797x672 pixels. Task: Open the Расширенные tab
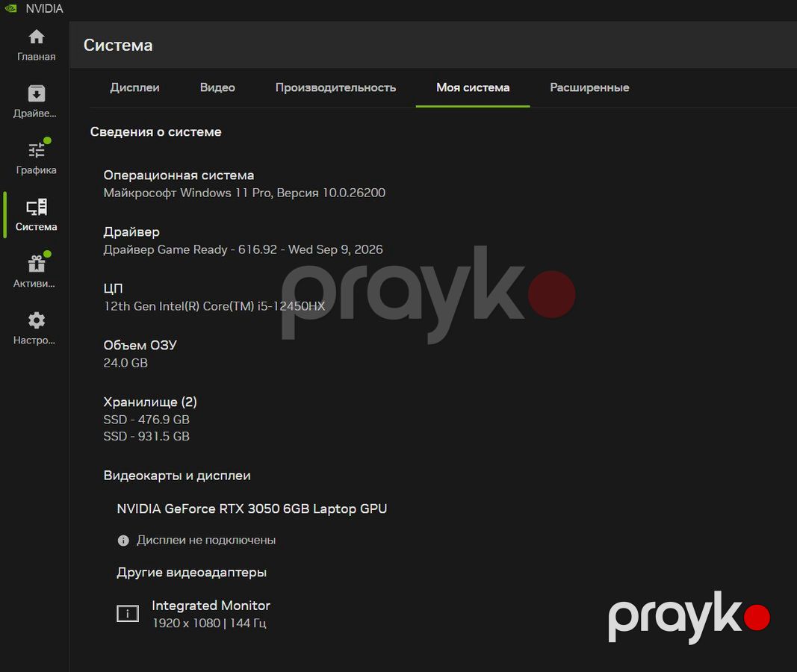coord(589,88)
